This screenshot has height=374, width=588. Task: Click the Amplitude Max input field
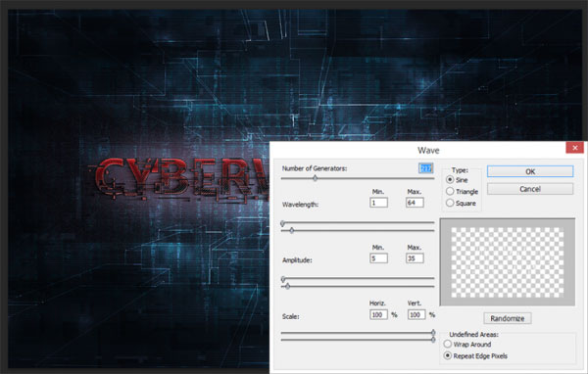415,258
